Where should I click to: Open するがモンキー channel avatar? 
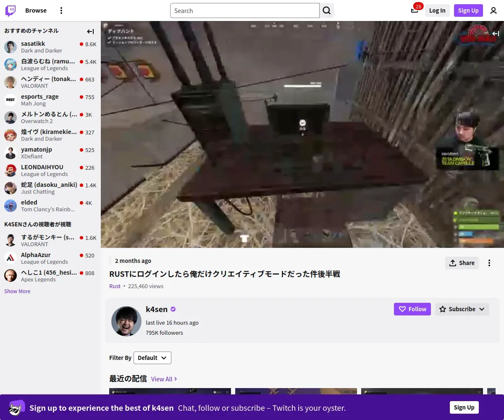coord(10,241)
